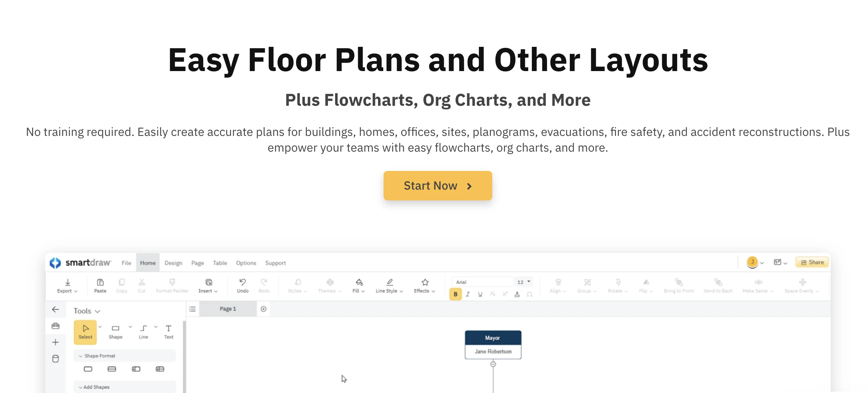The width and height of the screenshot is (868, 393).
Task: Click the page list hamburger icon
Action: coord(192,309)
